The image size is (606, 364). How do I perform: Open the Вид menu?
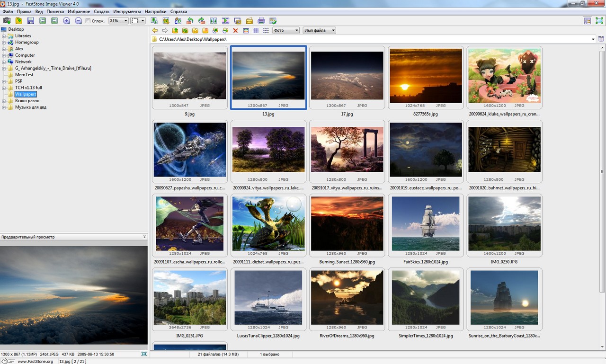click(x=39, y=11)
